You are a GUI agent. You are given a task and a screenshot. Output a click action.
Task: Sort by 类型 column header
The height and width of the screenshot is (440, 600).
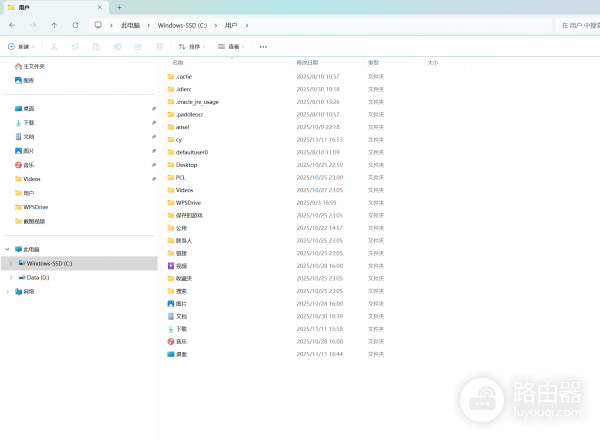click(x=373, y=62)
